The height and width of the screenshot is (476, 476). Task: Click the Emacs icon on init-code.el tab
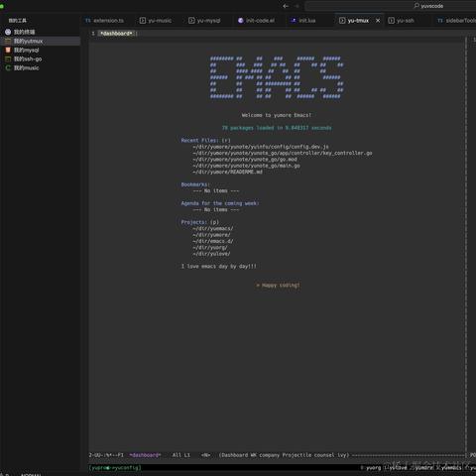coord(241,21)
